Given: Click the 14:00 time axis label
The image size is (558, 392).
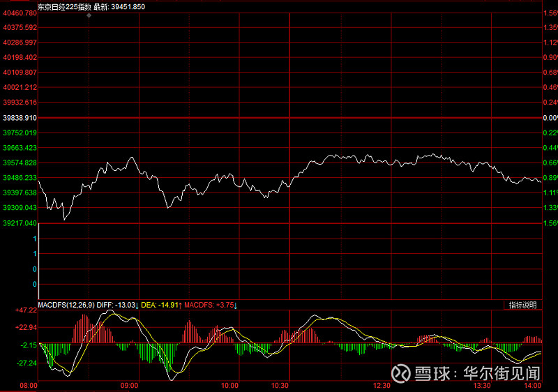Looking at the screenshot, I should [x=533, y=385].
